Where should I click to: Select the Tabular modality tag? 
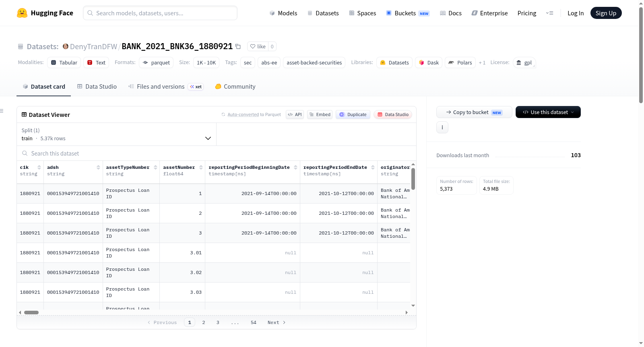click(64, 62)
